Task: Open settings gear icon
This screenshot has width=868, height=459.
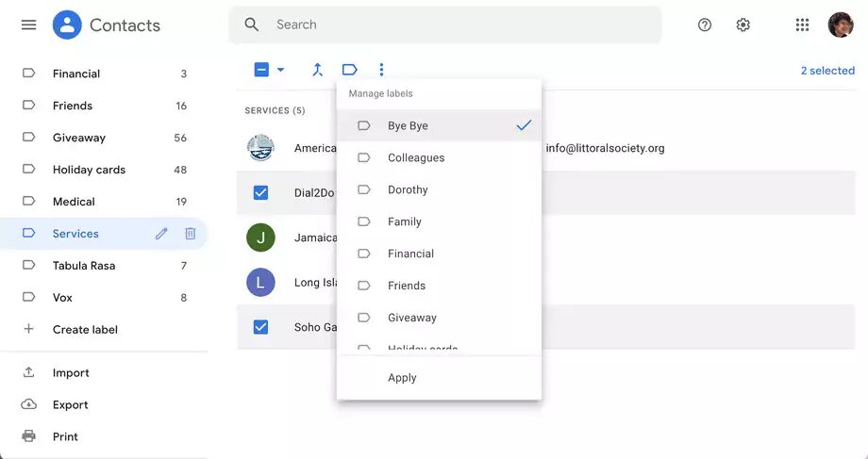Action: tap(743, 25)
